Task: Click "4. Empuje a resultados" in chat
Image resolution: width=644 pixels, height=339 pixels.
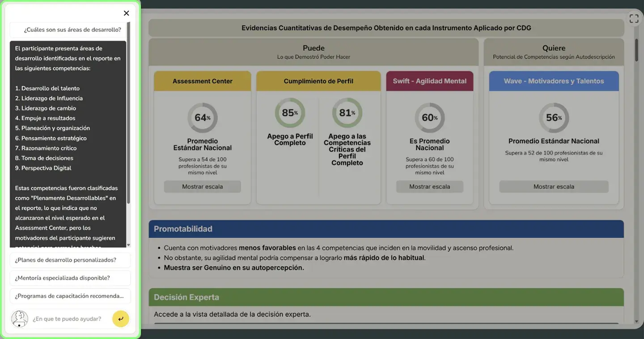Action: click(x=45, y=118)
